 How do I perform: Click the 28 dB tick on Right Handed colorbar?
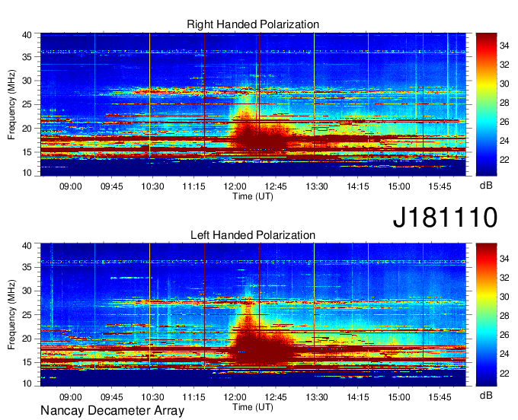click(504, 103)
